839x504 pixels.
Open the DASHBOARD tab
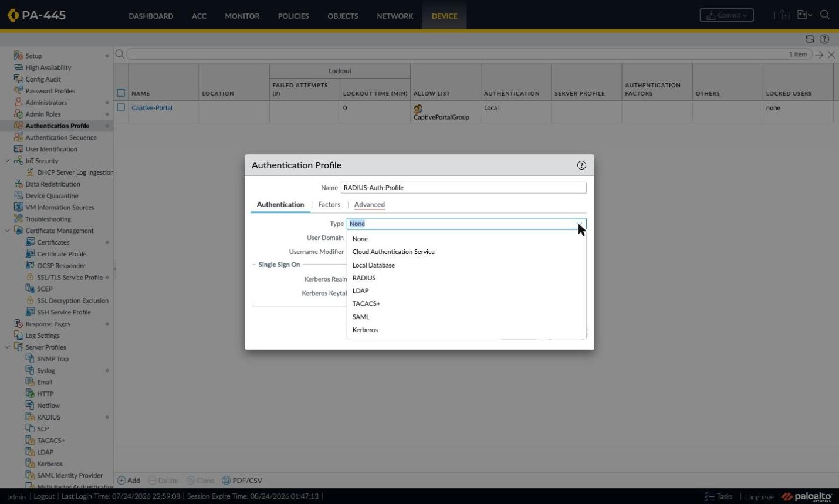click(151, 16)
